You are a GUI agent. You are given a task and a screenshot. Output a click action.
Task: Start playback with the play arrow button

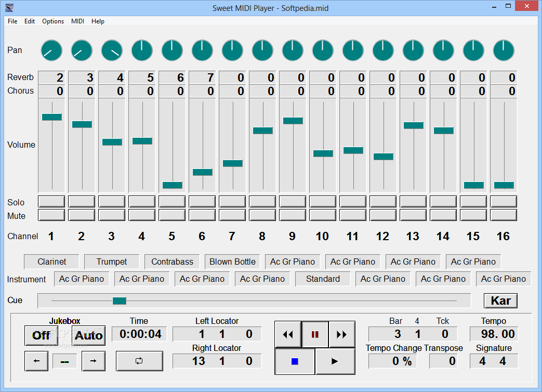click(x=335, y=361)
